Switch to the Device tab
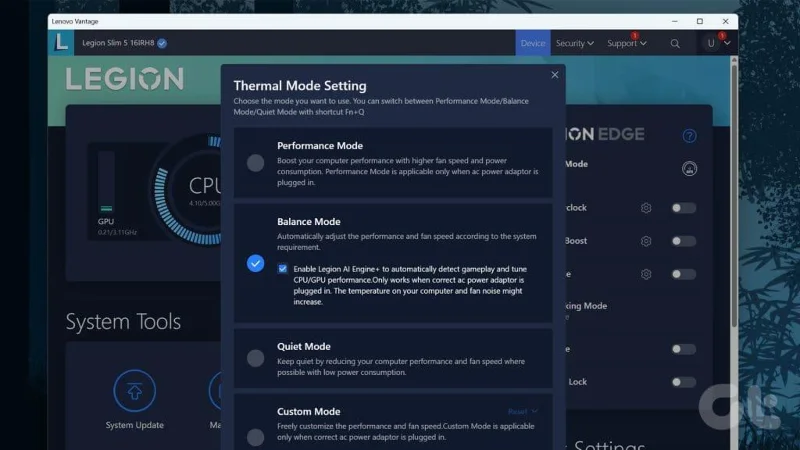 pos(533,43)
